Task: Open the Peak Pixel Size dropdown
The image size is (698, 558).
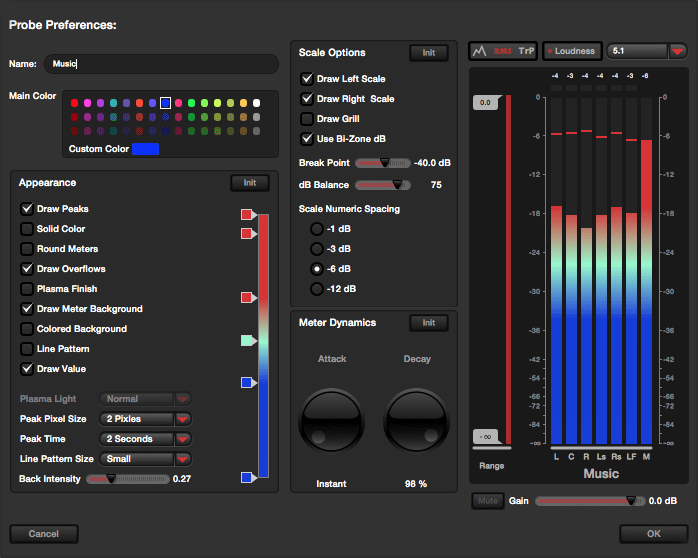Action: point(146,419)
